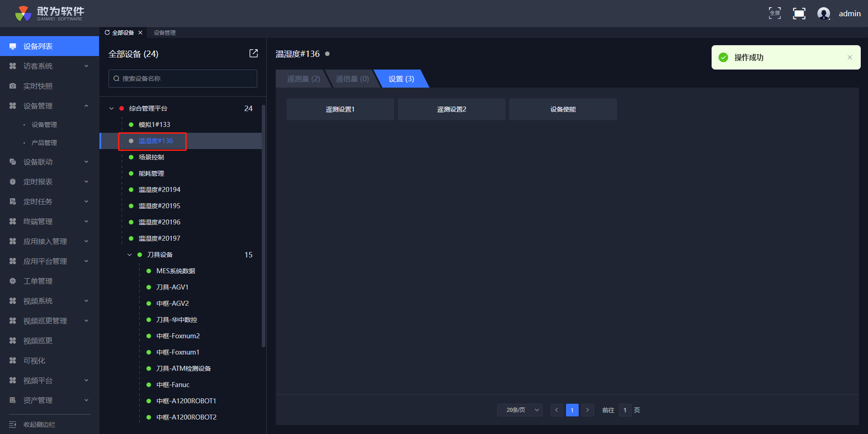Image resolution: width=868 pixels, height=434 pixels.
Task: Click 收起侧边栏 to collapse sidebar
Action: pos(39,425)
